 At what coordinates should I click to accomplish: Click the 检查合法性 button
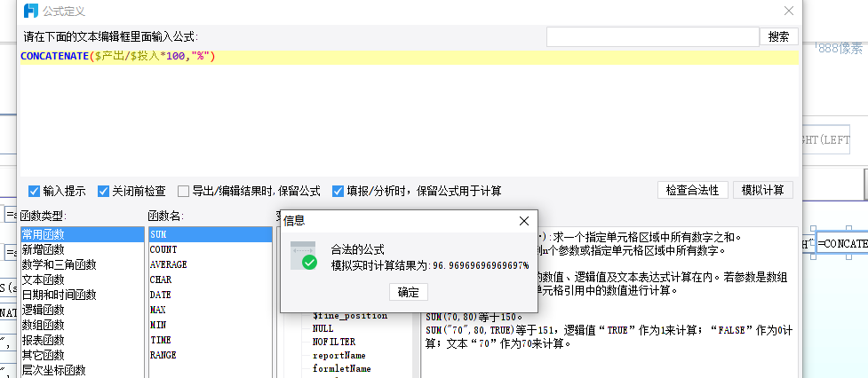tap(692, 190)
